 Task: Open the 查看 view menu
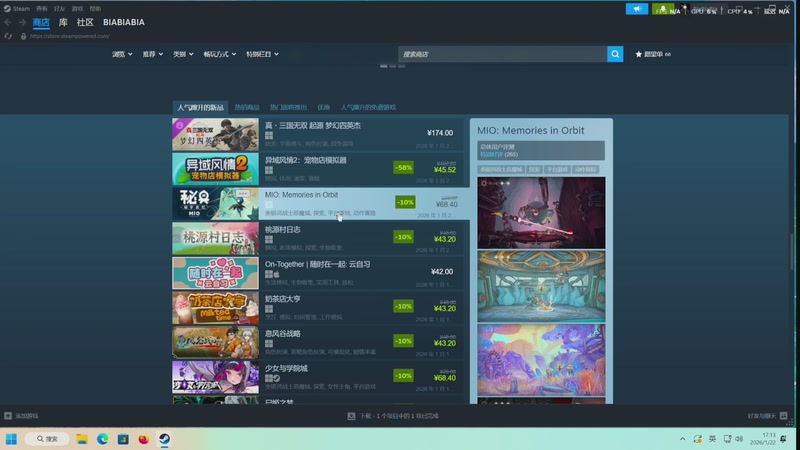pos(42,9)
